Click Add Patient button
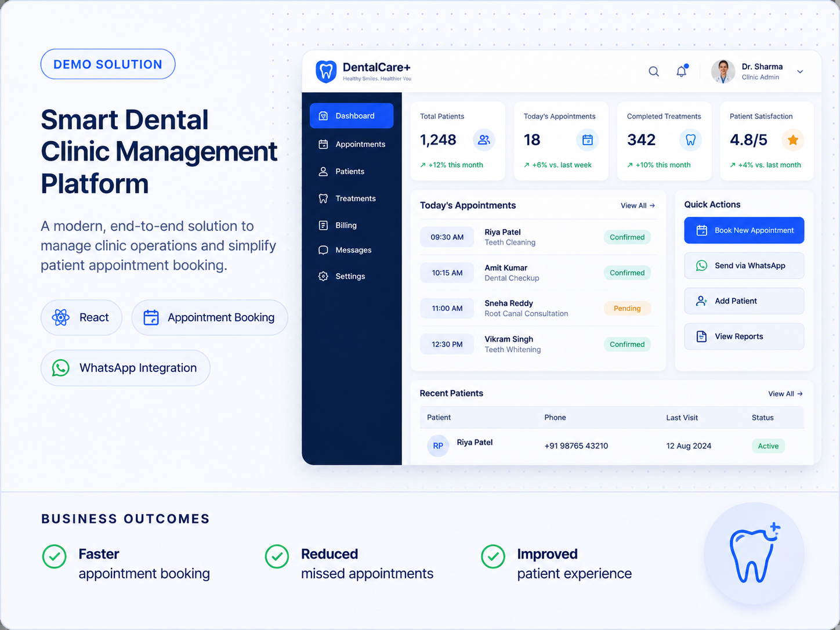The image size is (840, 630). 744,301
